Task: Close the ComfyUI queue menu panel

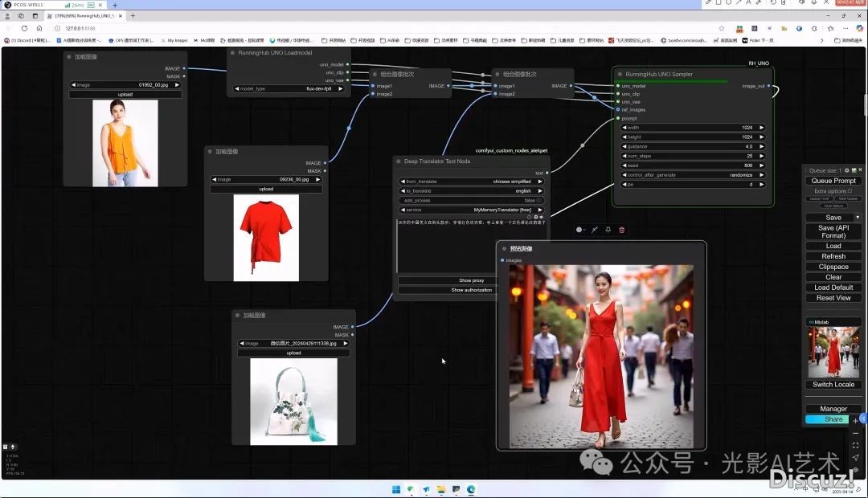Action: pos(860,170)
